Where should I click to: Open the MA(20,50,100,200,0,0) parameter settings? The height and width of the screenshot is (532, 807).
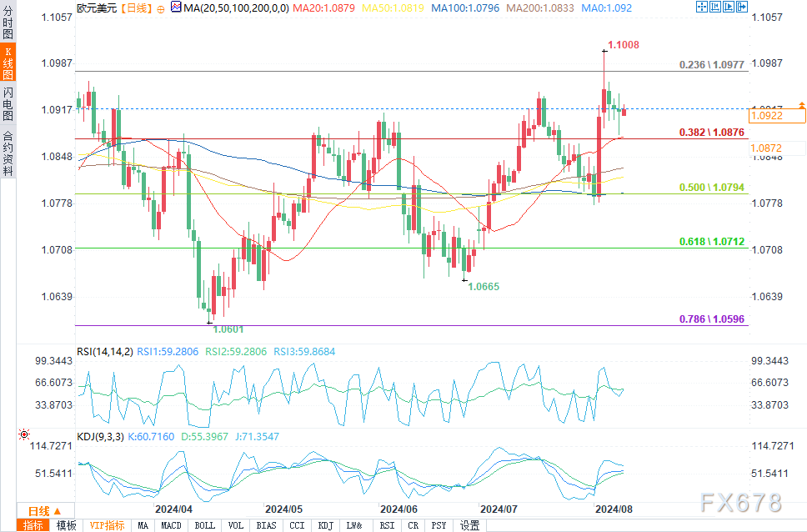coord(236,8)
